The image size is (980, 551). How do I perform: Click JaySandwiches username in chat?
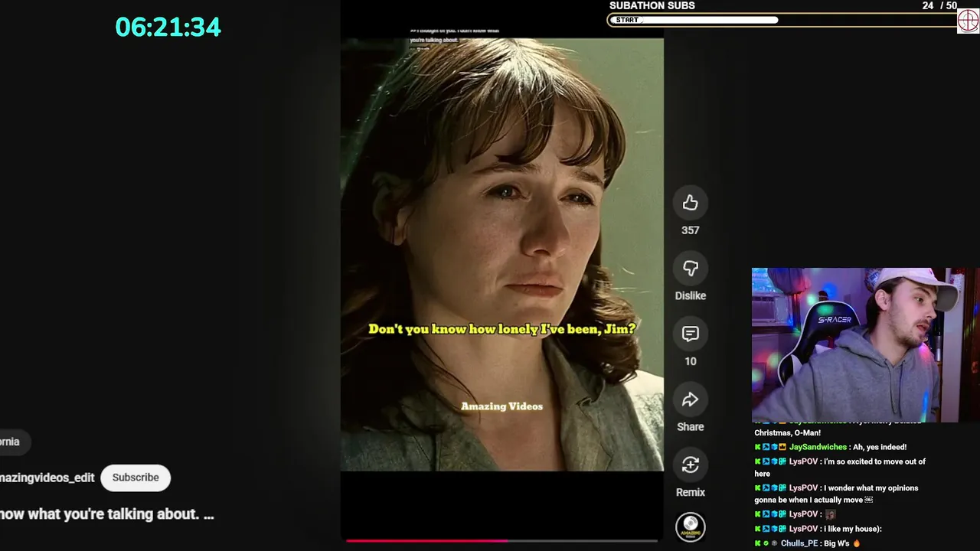pyautogui.click(x=818, y=447)
